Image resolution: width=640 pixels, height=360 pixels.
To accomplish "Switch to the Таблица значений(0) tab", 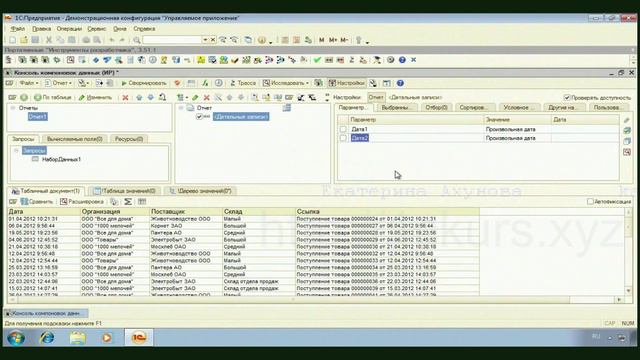I will [124, 191].
